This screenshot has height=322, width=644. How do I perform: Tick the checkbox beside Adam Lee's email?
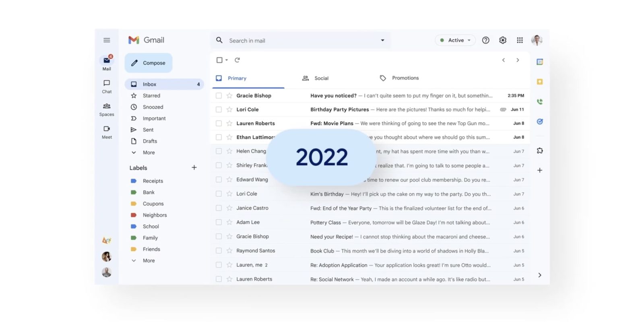point(219,222)
